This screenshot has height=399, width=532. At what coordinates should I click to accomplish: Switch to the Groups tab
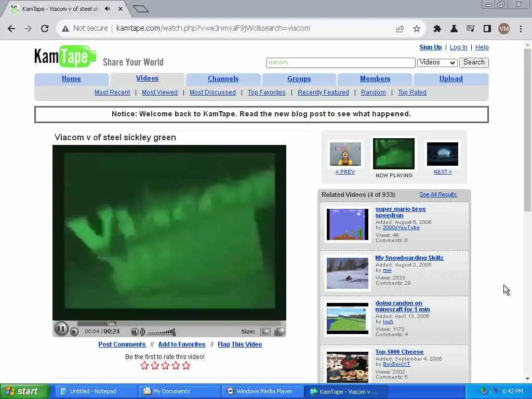(x=299, y=79)
